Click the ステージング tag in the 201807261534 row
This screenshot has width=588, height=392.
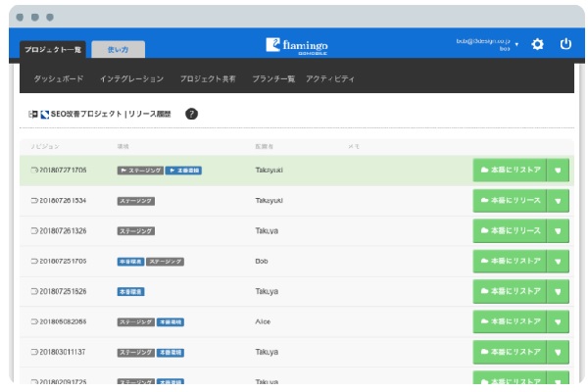[136, 201]
